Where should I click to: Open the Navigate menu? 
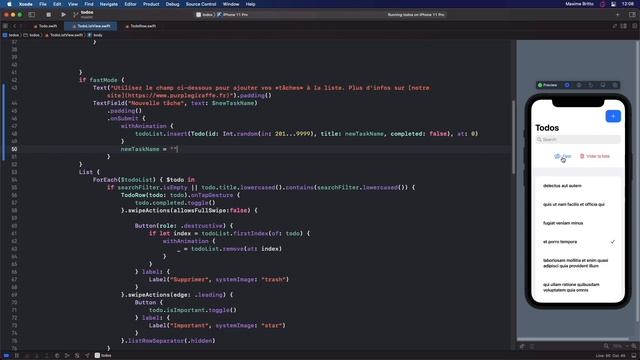tap(109, 4)
